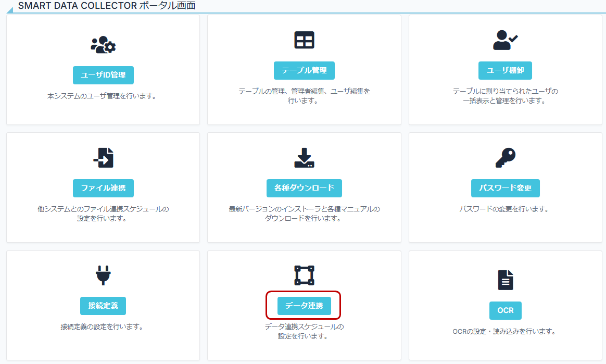Click the highlighted データ連携 button
The image size is (606, 364).
point(304,306)
